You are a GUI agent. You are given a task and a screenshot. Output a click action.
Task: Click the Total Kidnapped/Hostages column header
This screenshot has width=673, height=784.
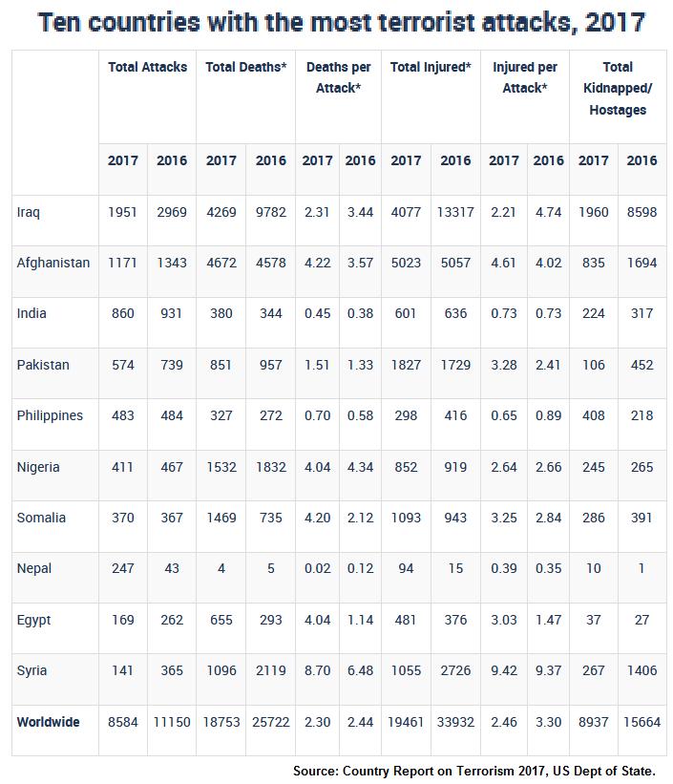pyautogui.click(x=618, y=88)
